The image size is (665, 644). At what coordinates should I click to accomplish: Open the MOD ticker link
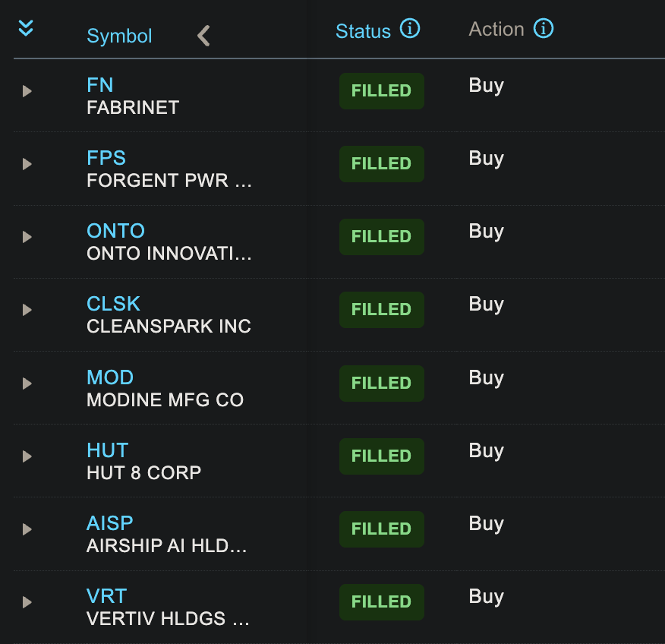click(x=110, y=377)
